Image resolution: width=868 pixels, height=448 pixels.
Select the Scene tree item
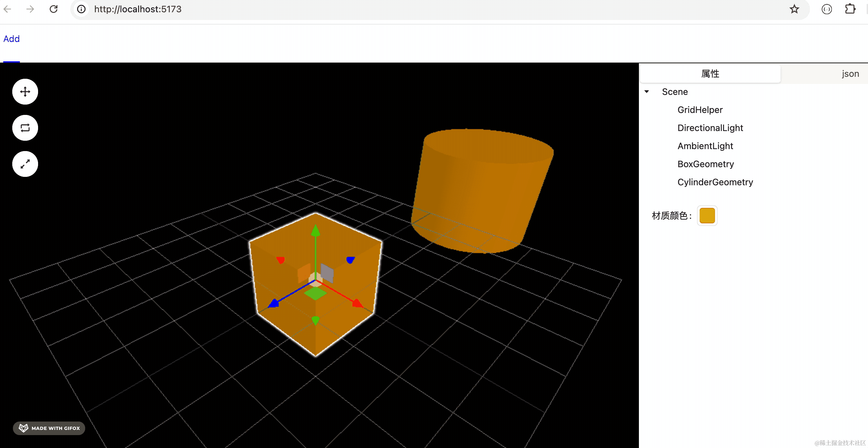(x=675, y=92)
